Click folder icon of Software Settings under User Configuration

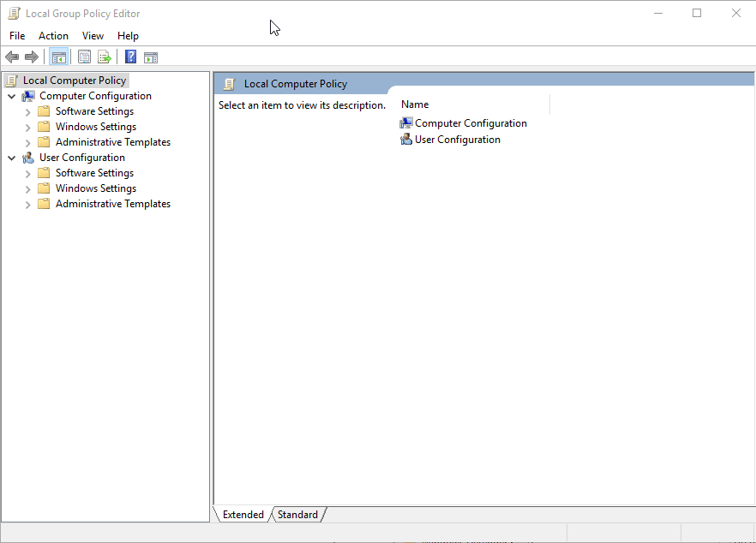44,173
